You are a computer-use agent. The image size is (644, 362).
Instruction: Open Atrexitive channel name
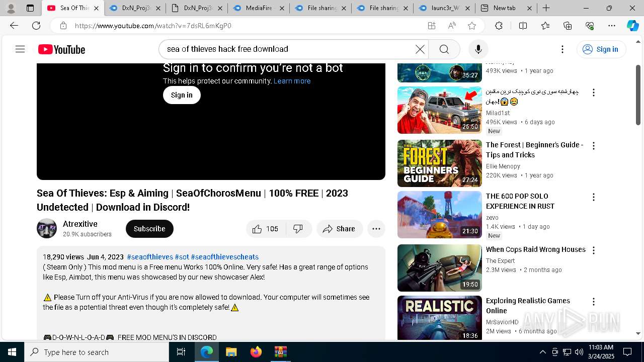point(80,224)
